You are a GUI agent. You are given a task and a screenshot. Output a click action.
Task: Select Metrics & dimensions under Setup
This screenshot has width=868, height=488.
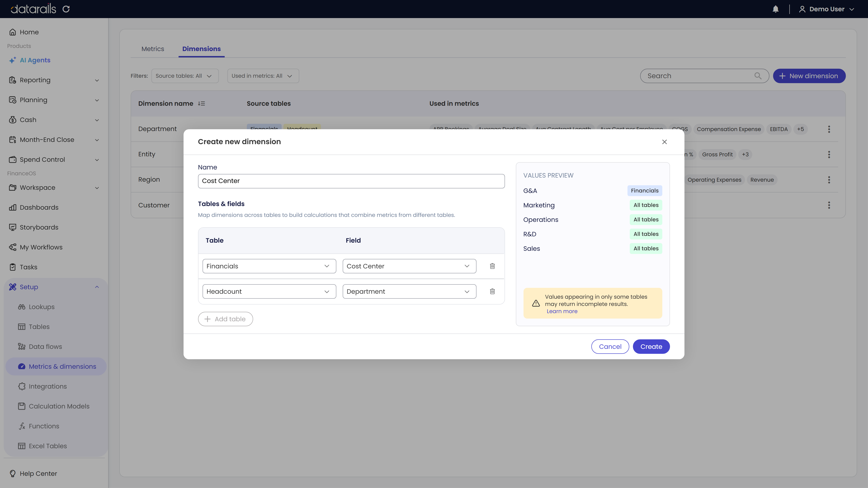[56, 366]
